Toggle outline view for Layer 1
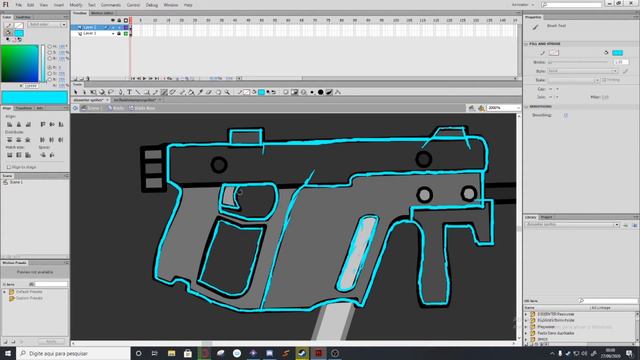The image size is (640, 360). coord(126,33)
